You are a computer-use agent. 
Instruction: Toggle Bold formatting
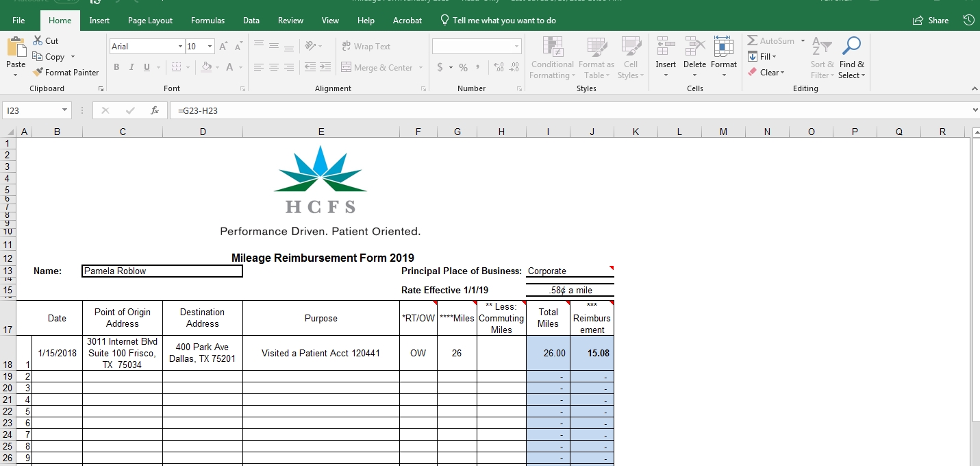point(116,67)
